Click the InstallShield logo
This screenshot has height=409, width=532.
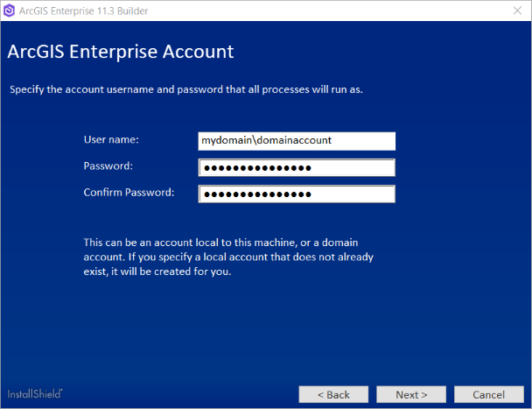tap(35, 394)
